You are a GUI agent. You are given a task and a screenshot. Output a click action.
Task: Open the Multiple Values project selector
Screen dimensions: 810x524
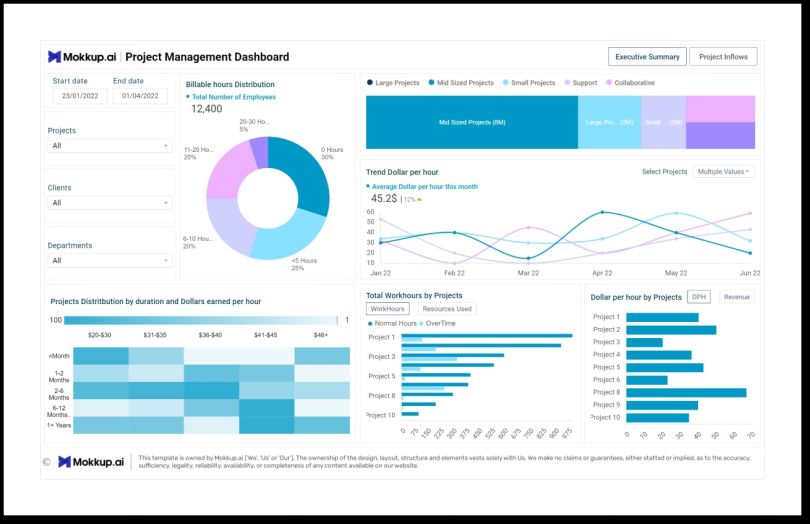(723, 172)
